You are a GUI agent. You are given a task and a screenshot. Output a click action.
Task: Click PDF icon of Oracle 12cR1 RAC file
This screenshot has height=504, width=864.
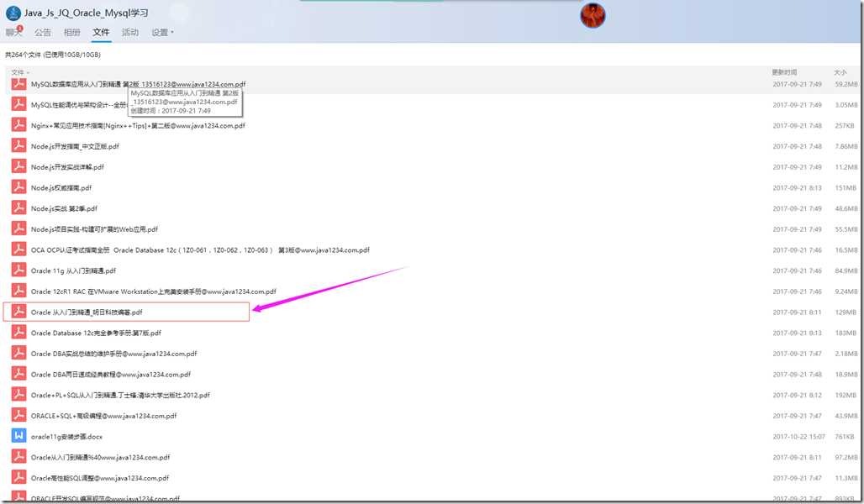click(18, 291)
